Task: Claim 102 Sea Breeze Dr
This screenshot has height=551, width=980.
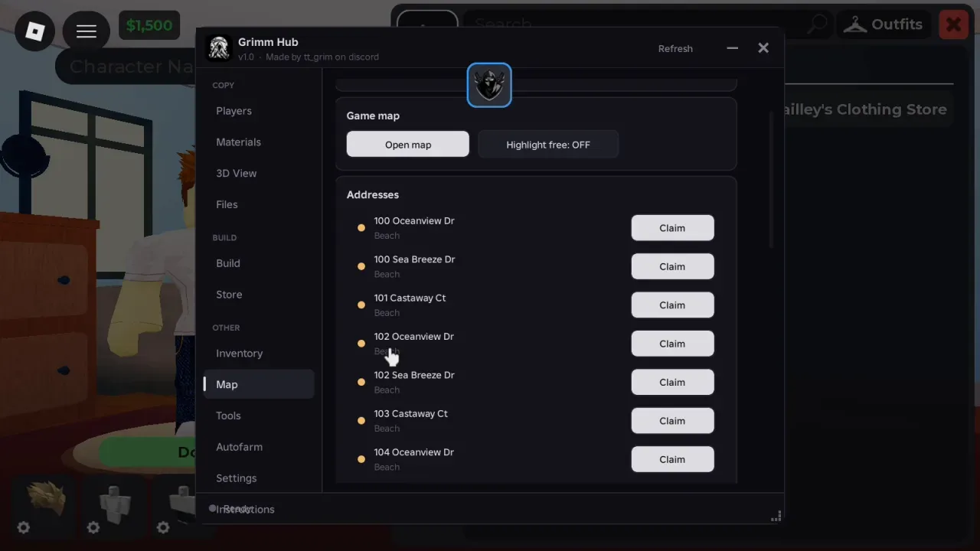Action: (672, 382)
